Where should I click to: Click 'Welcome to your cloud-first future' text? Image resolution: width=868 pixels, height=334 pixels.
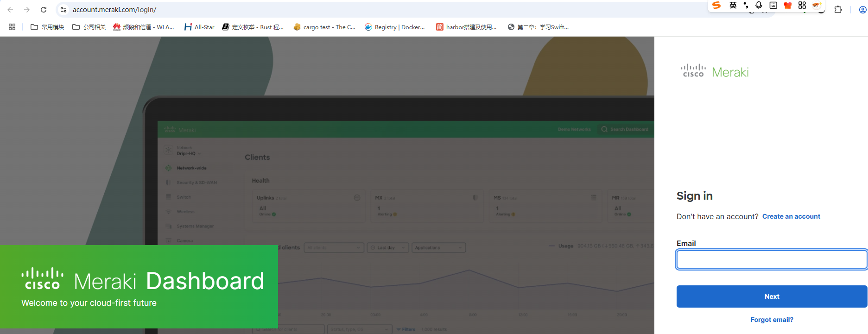click(x=89, y=303)
